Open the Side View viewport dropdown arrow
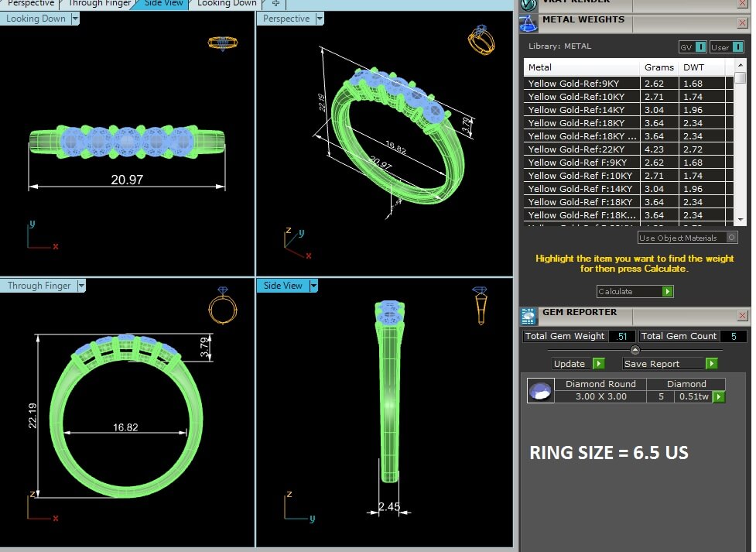The height and width of the screenshot is (552, 756). (313, 286)
